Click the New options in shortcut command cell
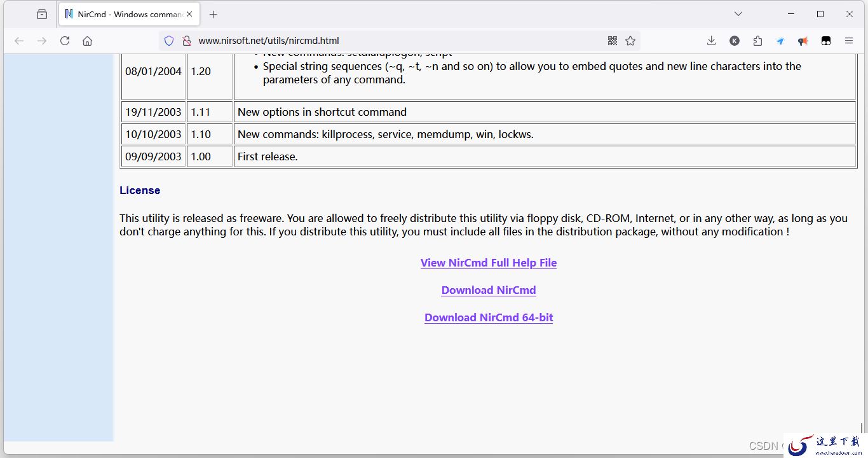868x458 pixels. pyautogui.click(x=545, y=112)
